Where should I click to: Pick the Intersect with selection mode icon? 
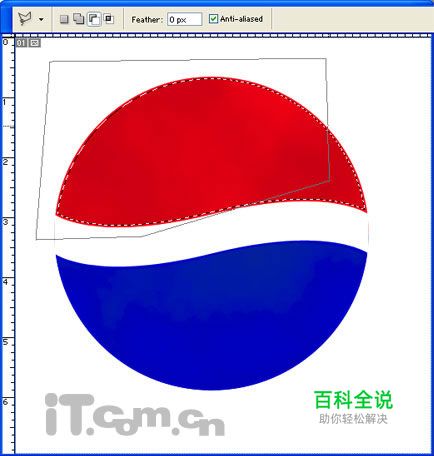[108, 19]
